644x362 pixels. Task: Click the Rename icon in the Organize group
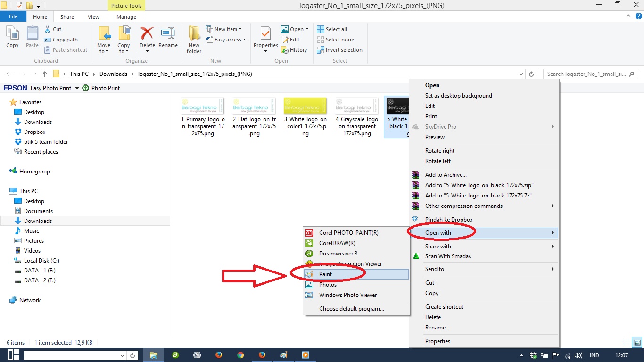(168, 33)
